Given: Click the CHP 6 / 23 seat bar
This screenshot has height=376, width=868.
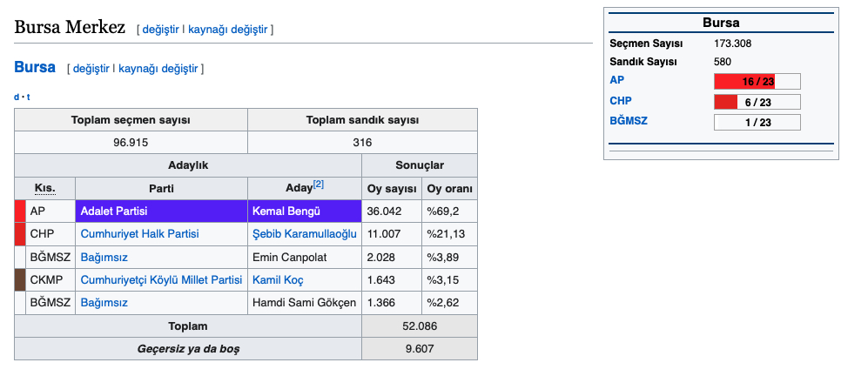Looking at the screenshot, I should click(757, 102).
